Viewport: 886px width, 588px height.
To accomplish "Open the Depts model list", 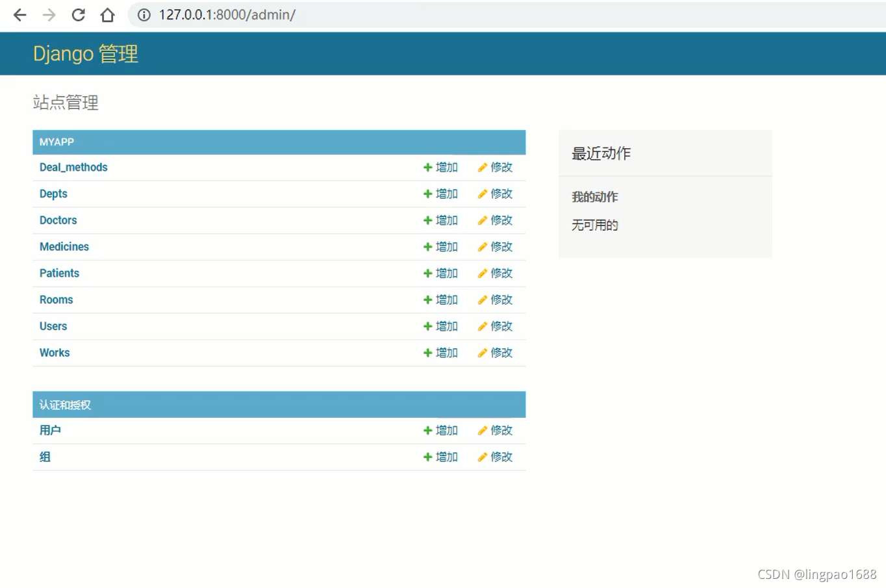I will coord(53,194).
